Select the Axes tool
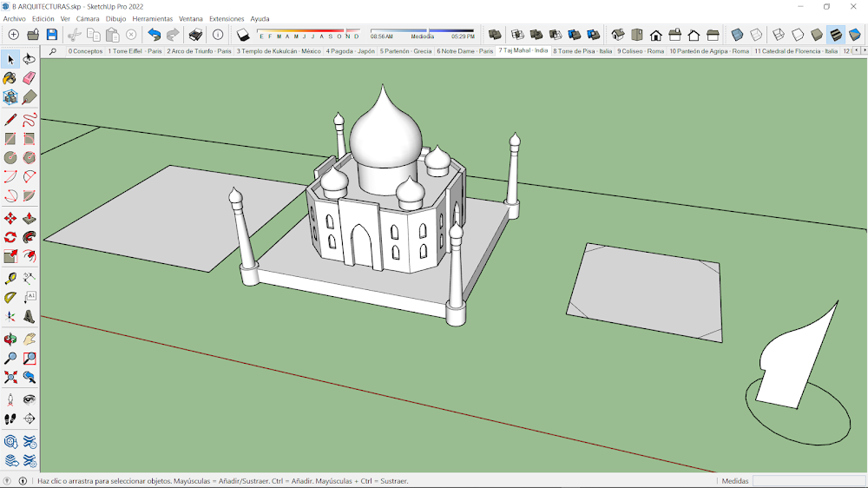This screenshot has height=488, width=868. tap(10, 317)
